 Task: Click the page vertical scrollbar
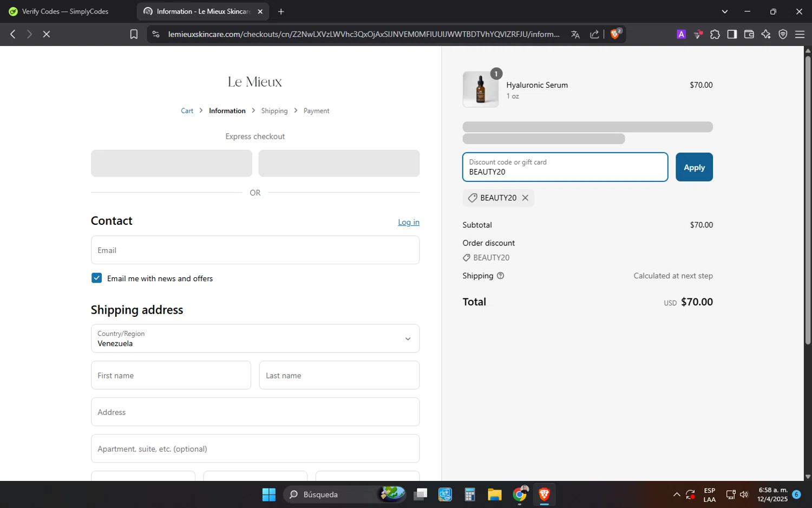pos(808,200)
